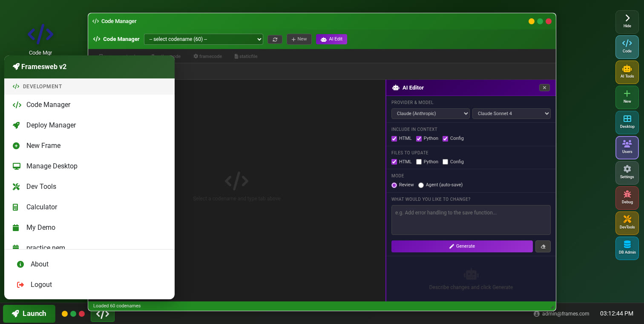Uncheck Python in Include in Context

[x=419, y=138]
